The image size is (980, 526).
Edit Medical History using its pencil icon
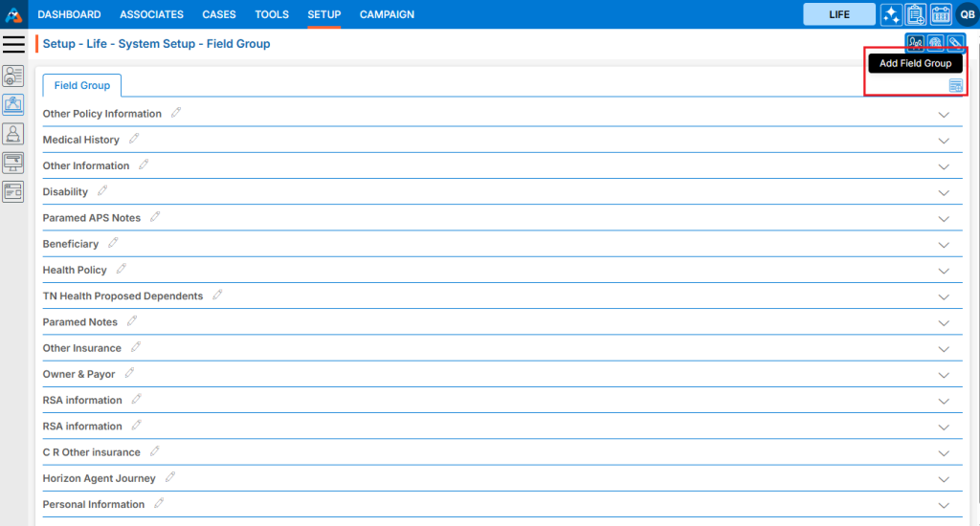tap(132, 139)
